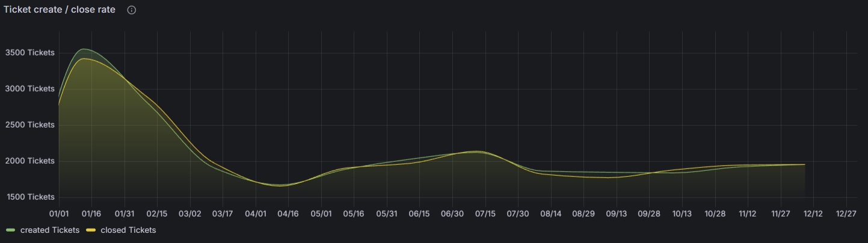This screenshot has width=868, height=243.
Task: Click the 01/16 date on the x-axis
Action: tap(91, 214)
